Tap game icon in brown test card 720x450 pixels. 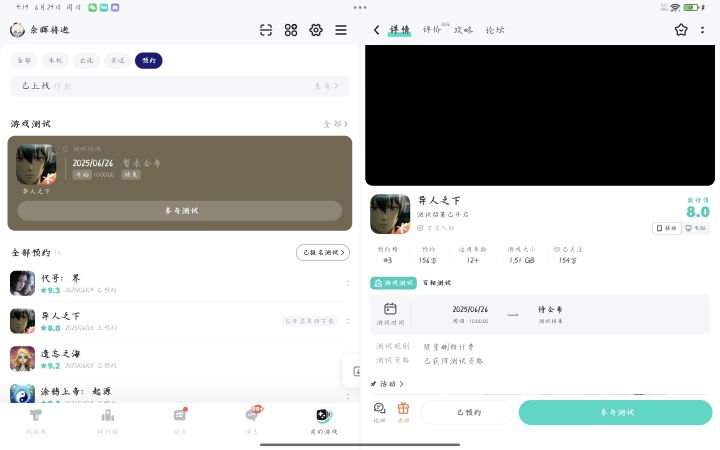point(36,164)
